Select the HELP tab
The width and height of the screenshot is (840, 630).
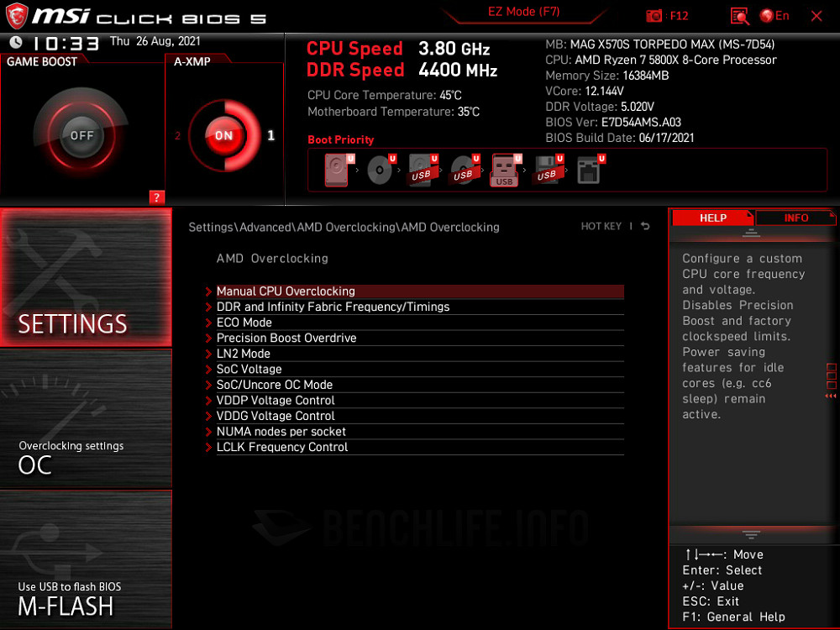click(x=713, y=218)
